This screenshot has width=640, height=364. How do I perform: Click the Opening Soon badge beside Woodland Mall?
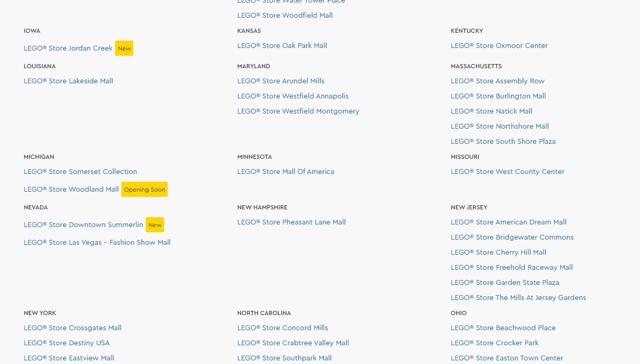click(145, 190)
